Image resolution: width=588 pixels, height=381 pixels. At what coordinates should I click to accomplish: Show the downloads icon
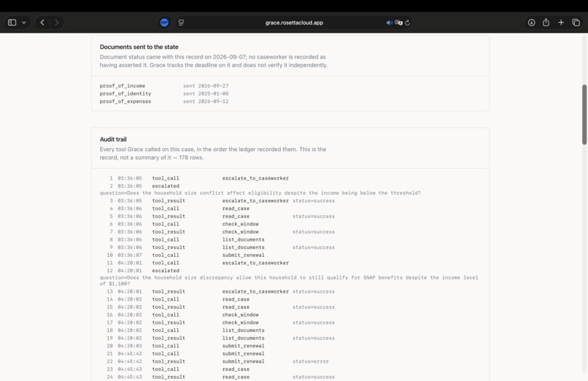(x=531, y=23)
